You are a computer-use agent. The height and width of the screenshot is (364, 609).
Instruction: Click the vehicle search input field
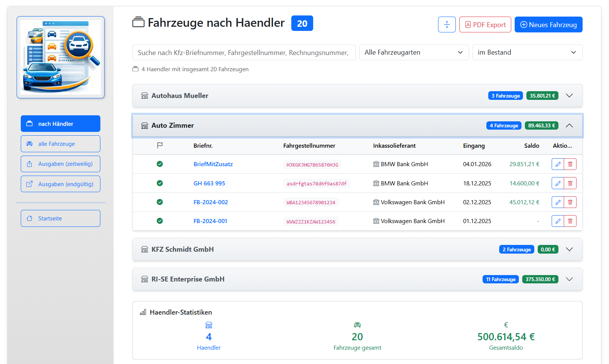coord(244,52)
